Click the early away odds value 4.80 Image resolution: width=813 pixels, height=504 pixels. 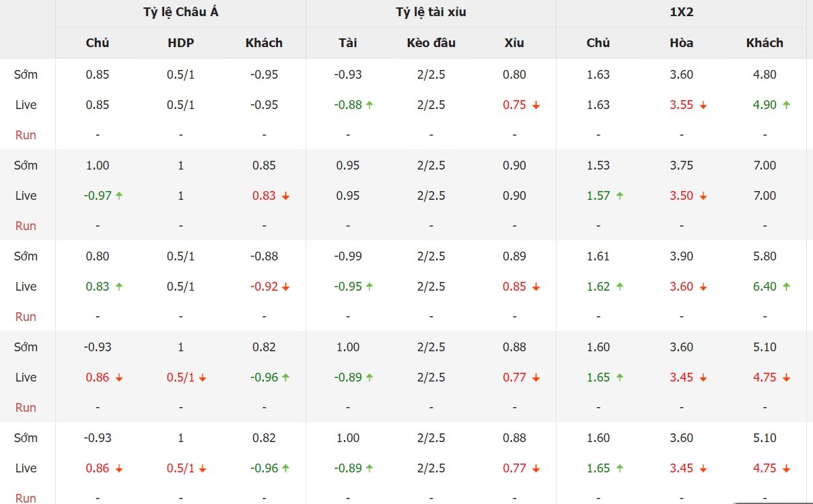point(765,75)
